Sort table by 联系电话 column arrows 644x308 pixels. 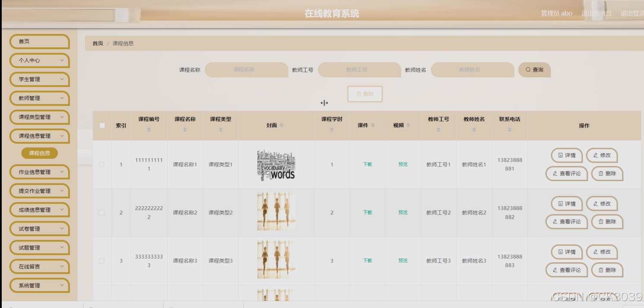[510, 130]
